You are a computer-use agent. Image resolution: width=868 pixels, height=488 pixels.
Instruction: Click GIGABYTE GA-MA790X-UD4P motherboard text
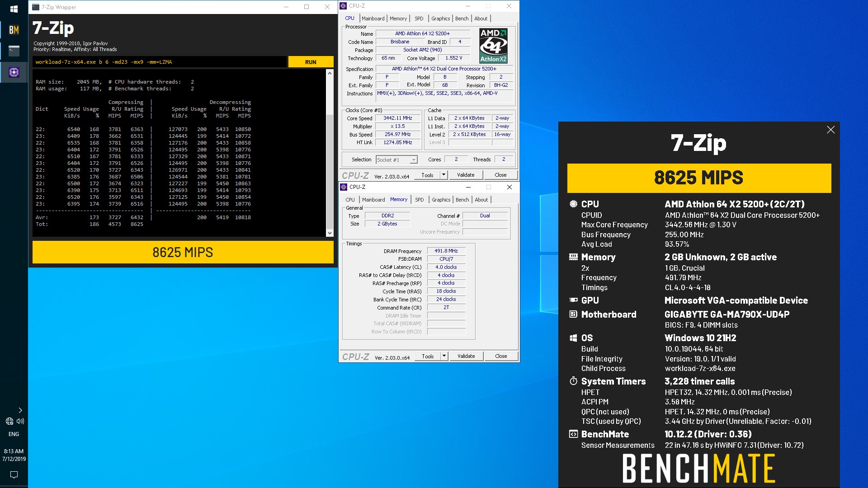(727, 314)
